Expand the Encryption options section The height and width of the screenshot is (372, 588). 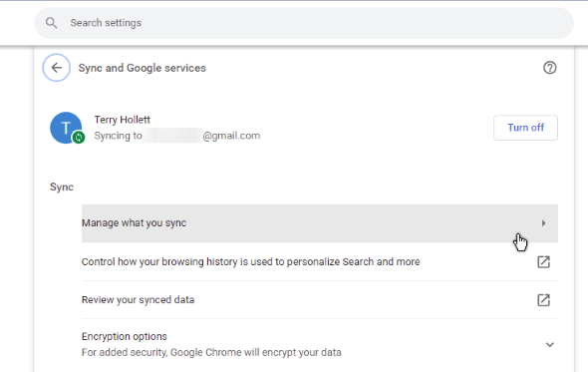coord(320,344)
